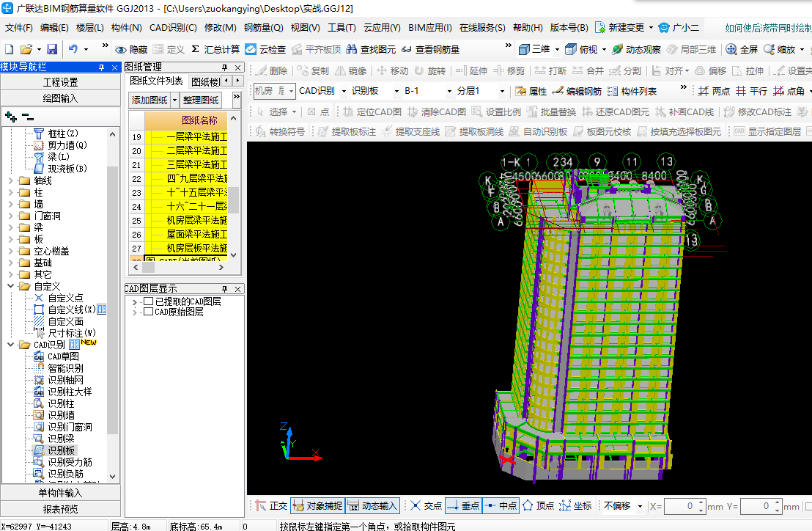Open 文件(F) menu
Screen dimensions: 812x531
point(18,27)
